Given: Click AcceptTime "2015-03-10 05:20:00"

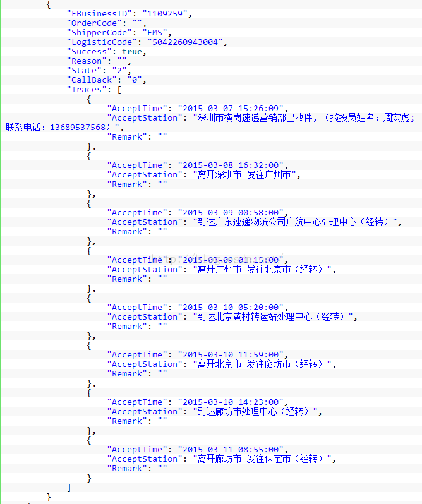Looking at the screenshot, I should (231, 308).
